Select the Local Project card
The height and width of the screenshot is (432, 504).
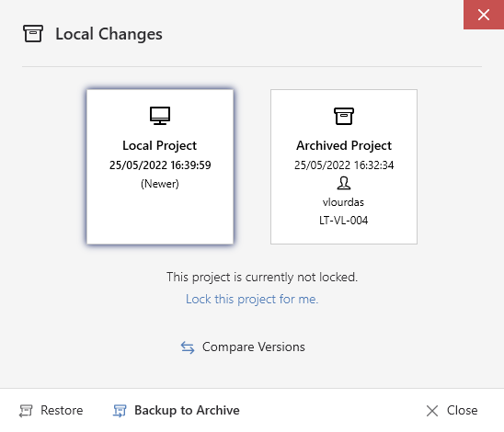[x=160, y=166]
